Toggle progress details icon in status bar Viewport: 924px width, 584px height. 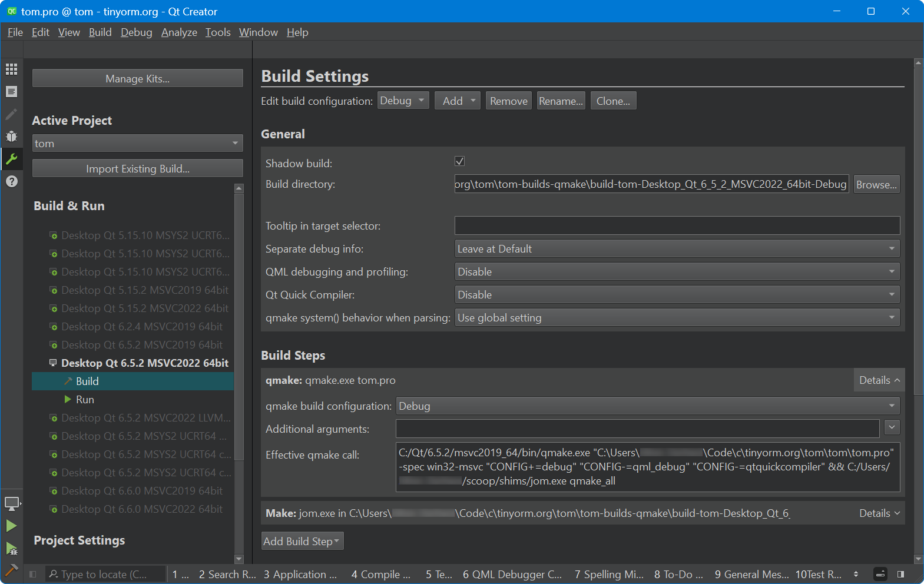pos(880,574)
